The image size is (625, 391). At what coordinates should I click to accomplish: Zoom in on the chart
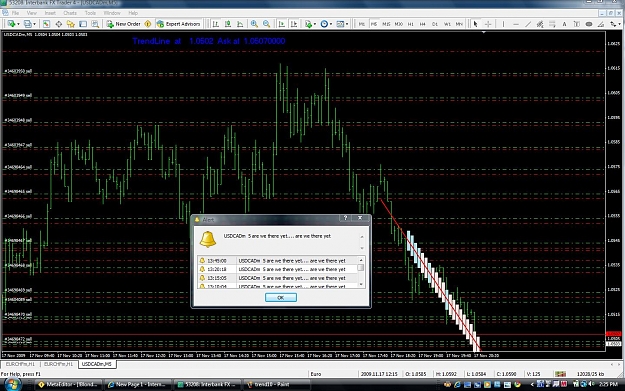tap(254, 24)
